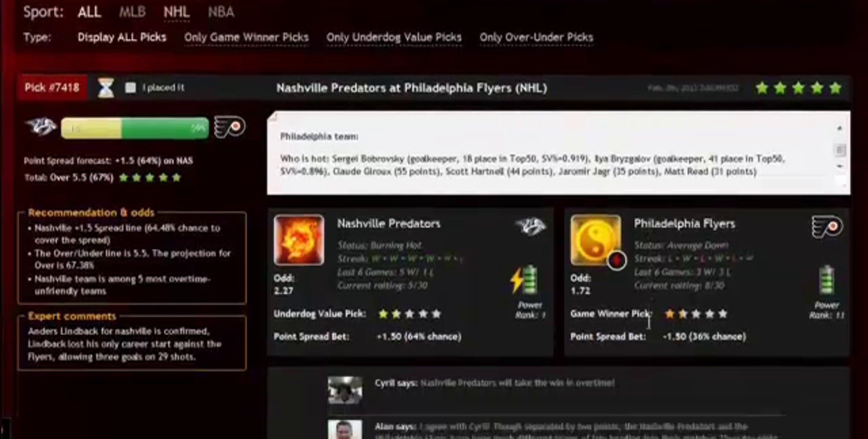Click Flyers logo beside the forecast bar
The image size is (868, 439).
230,127
